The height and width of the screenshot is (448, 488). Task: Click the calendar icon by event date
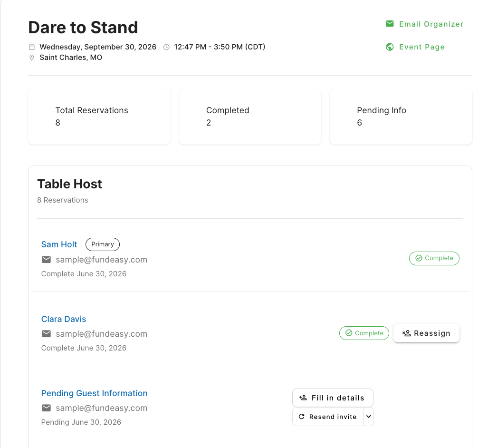[32, 47]
